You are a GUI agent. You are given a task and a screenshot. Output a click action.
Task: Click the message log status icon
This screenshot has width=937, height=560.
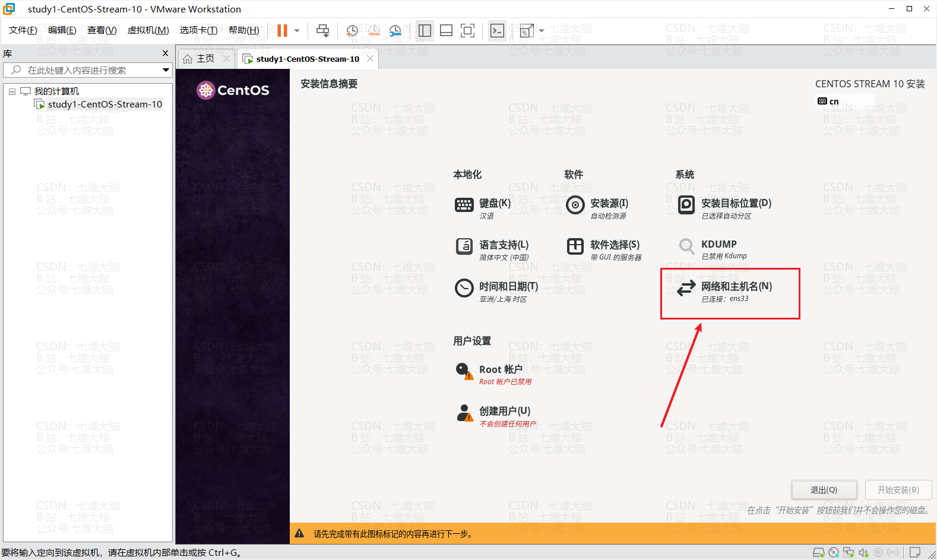coord(915,553)
